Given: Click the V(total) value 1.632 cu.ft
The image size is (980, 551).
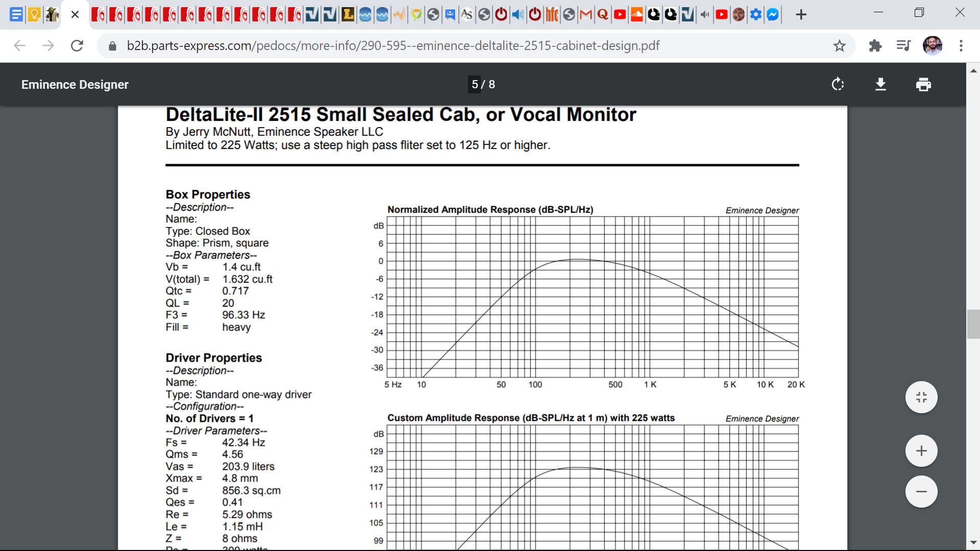Looking at the screenshot, I should coord(248,279).
